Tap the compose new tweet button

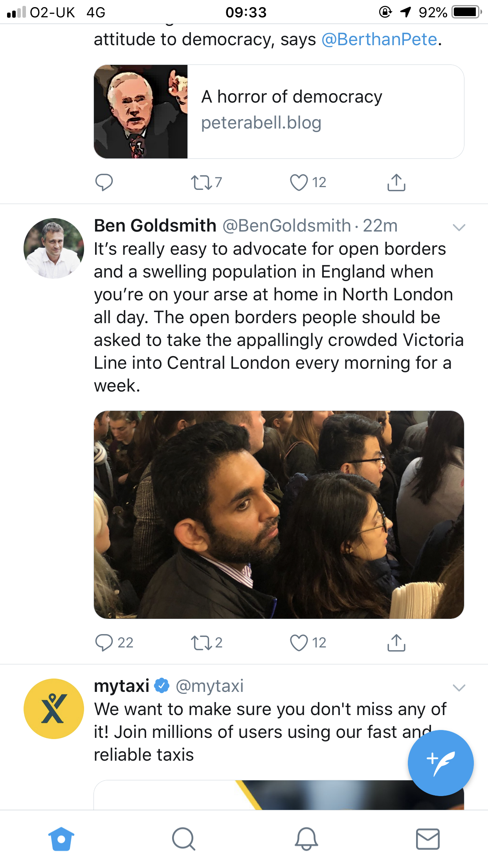click(440, 763)
